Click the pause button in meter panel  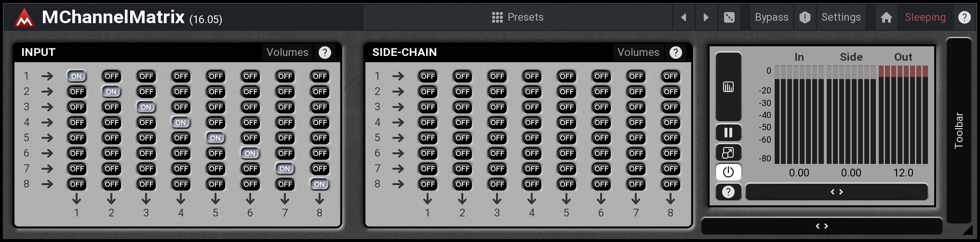point(728,133)
